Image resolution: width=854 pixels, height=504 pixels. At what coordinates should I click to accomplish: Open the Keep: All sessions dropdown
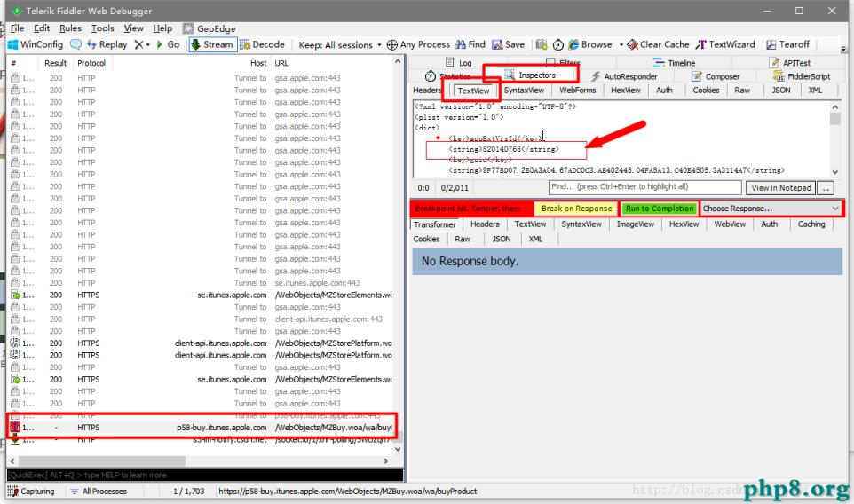(x=340, y=45)
